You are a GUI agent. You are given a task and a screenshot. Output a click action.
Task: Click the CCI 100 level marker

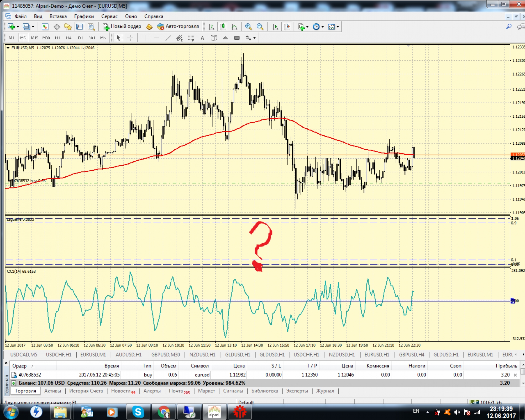click(512, 301)
